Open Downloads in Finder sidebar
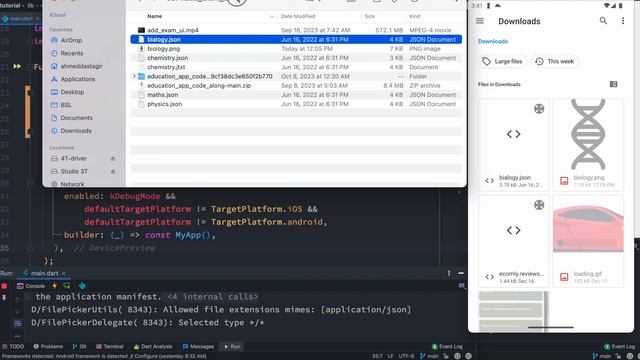Screen dimensions: 640x360 pos(71,131)
